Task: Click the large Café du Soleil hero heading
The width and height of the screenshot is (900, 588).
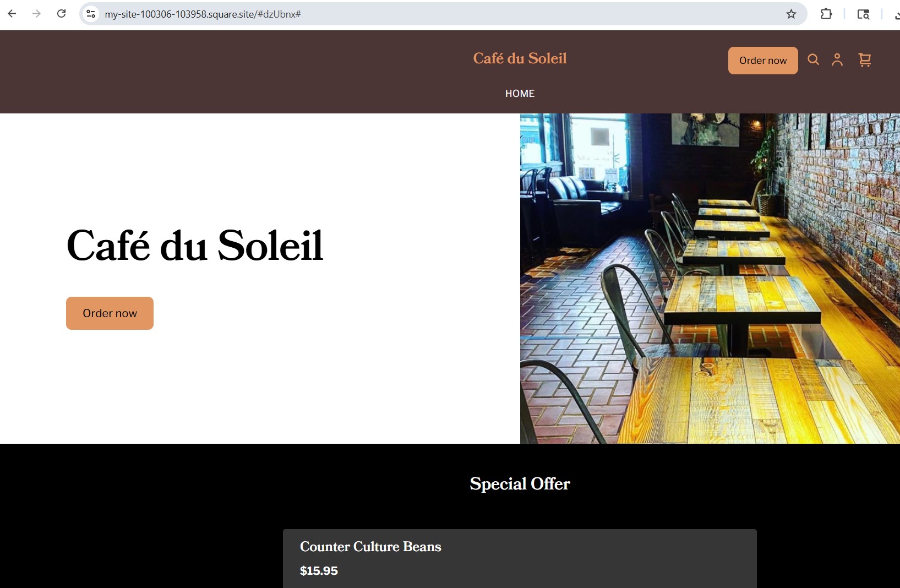Action: [x=195, y=246]
